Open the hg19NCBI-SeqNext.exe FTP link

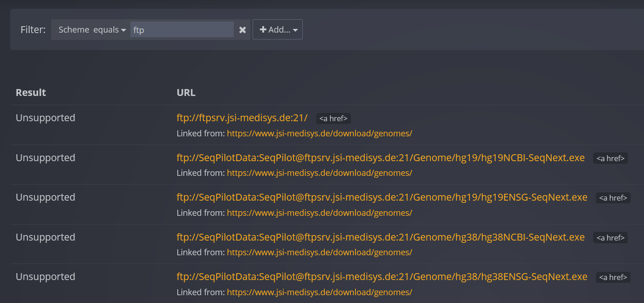click(x=381, y=157)
